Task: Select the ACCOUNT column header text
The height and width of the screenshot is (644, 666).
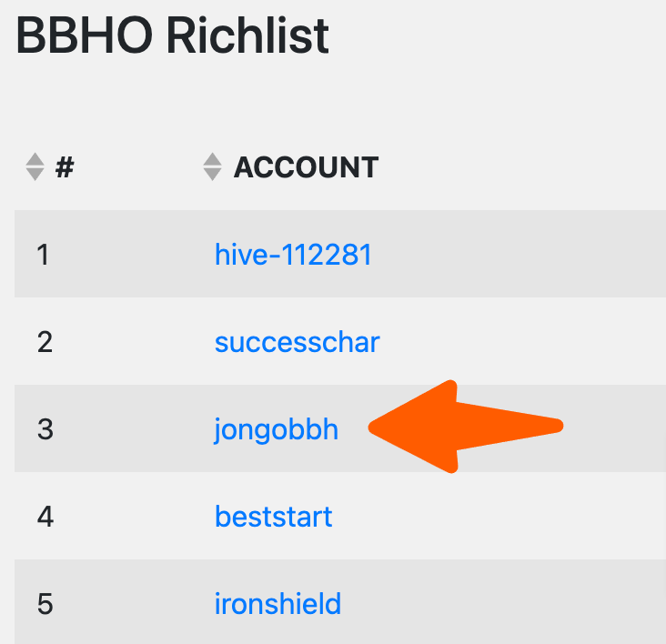Action: [306, 167]
